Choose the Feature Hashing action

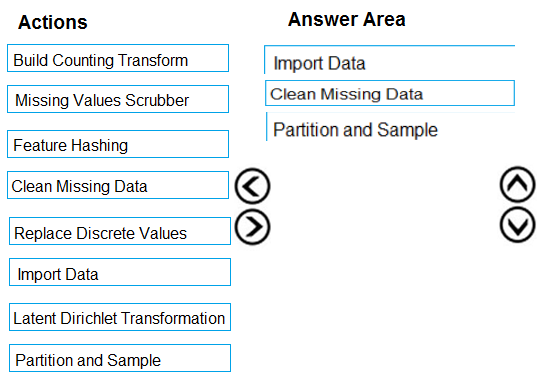pyautogui.click(x=118, y=144)
